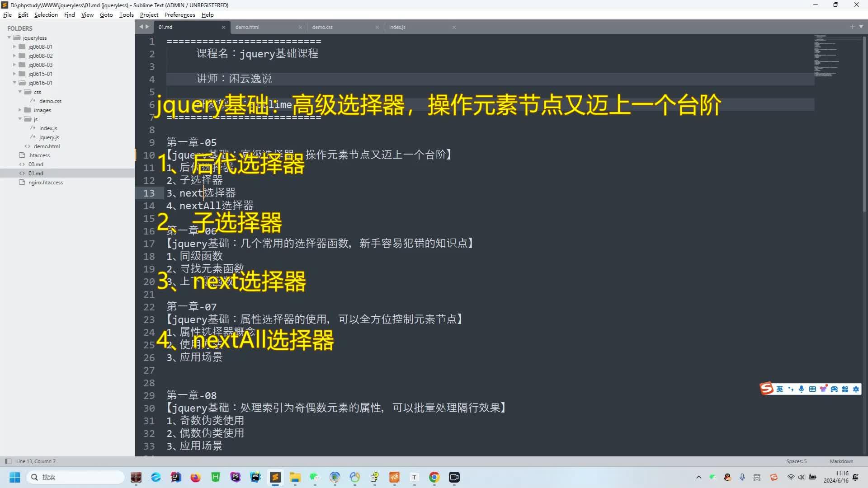The image size is (868, 488).
Task: Open .htaccess file in sidebar
Action: [x=39, y=155]
